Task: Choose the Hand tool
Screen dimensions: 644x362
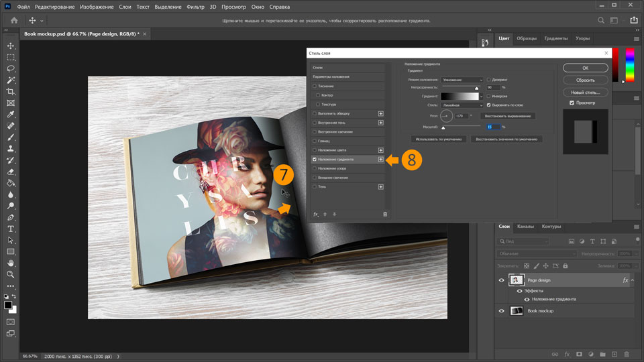Action: [11, 263]
